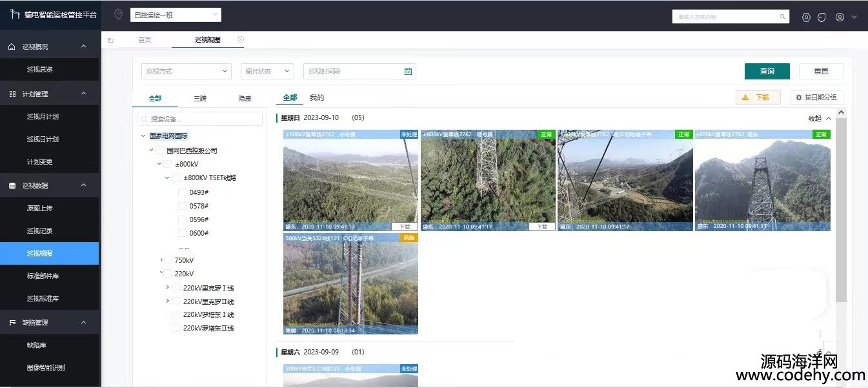Check the 0578# tower checkbox
The image size is (868, 388).
[x=182, y=206]
